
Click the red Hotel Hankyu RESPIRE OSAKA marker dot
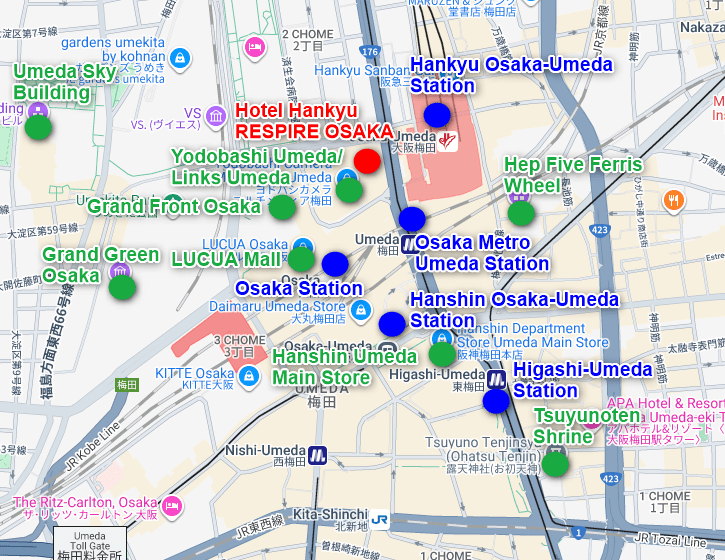point(367,161)
